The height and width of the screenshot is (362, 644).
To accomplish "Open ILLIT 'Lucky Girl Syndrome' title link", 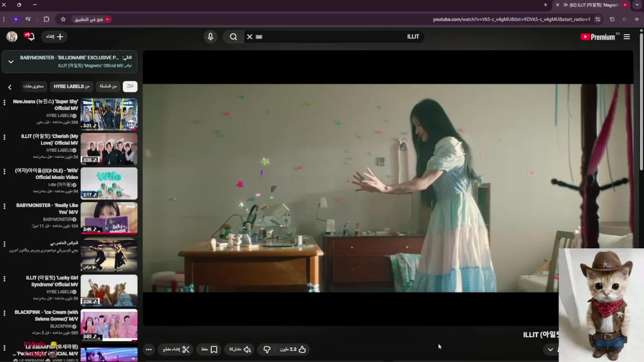I will (52, 281).
